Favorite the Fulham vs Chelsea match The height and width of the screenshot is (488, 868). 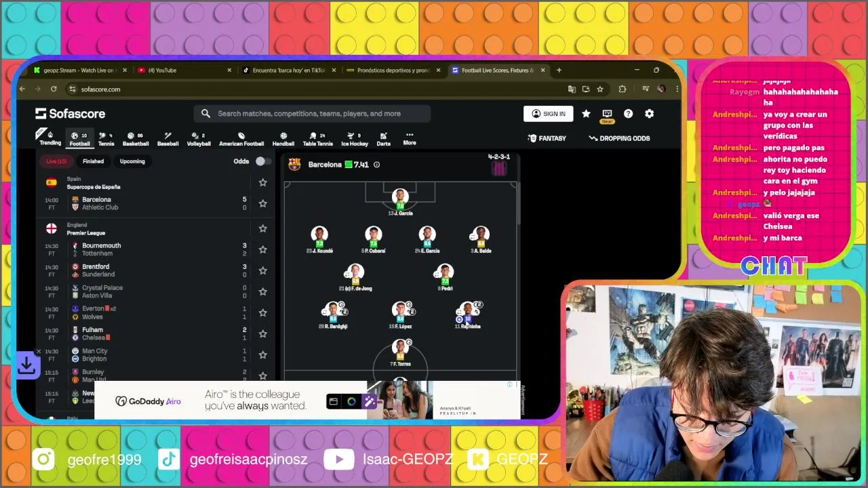coord(262,333)
